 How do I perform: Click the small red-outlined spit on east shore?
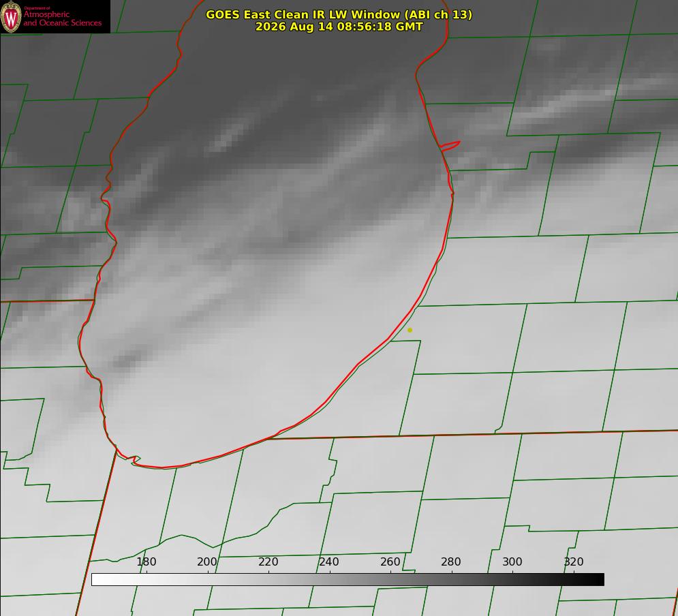click(x=450, y=146)
